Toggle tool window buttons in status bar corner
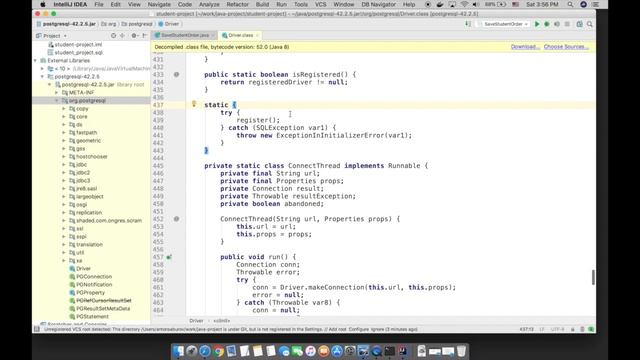This screenshot has width=640, height=360. [37, 329]
